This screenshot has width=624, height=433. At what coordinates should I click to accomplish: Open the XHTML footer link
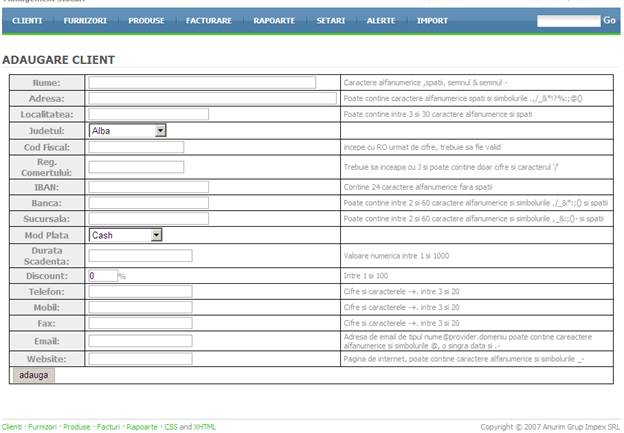[x=205, y=427]
